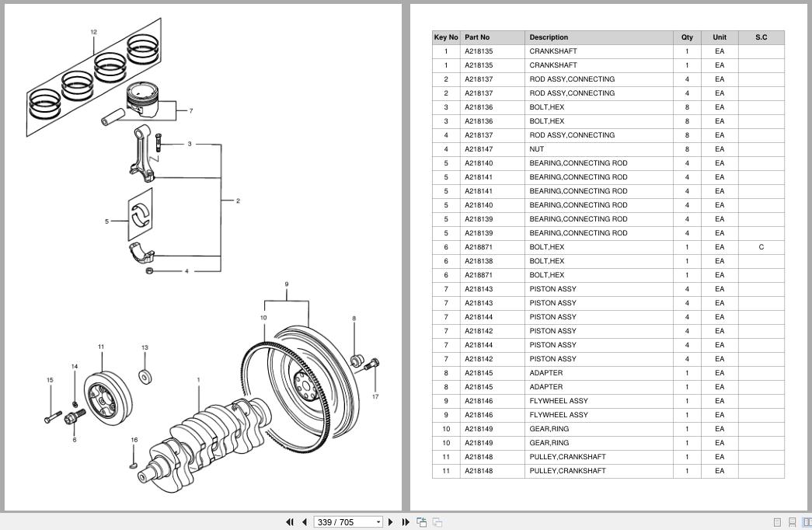Click the crankshaft drawing
This screenshot has height=530, width=812.
tap(203, 445)
